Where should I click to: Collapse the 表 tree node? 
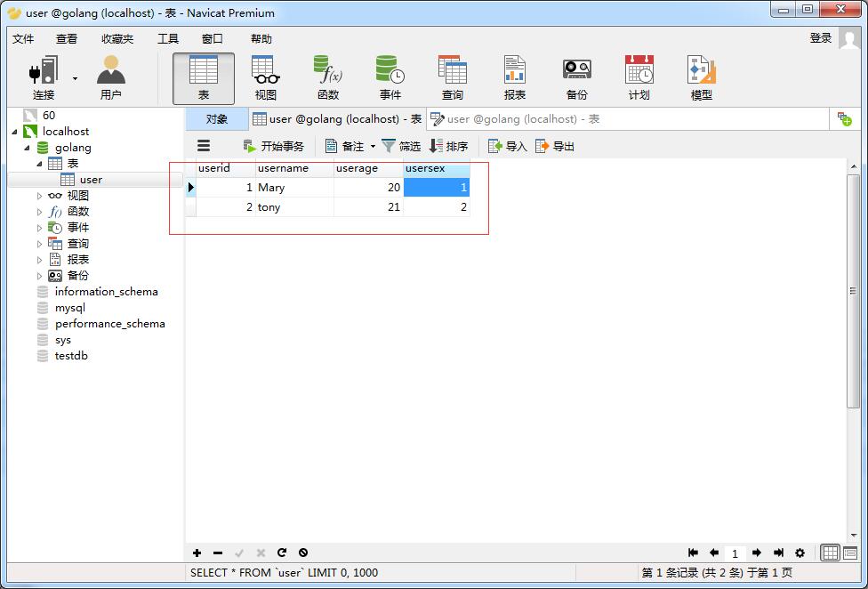pyautogui.click(x=39, y=164)
